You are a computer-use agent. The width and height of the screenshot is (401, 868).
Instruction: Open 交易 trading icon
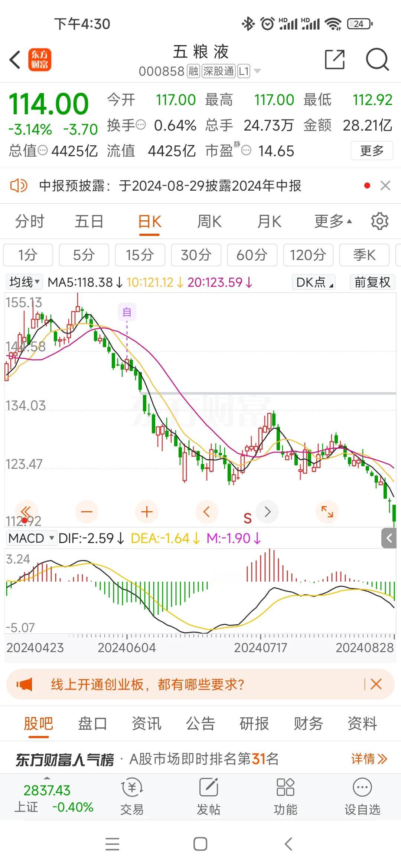click(132, 796)
